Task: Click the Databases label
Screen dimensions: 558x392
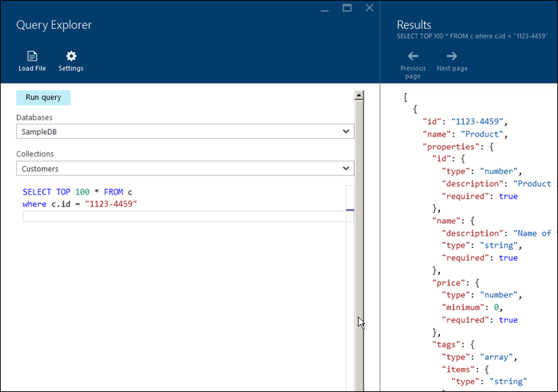Action: point(34,117)
